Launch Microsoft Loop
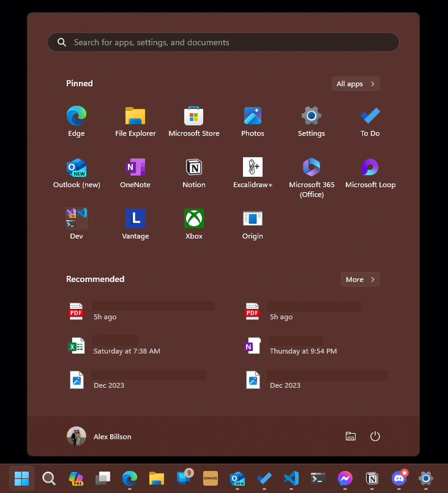 pos(370,173)
